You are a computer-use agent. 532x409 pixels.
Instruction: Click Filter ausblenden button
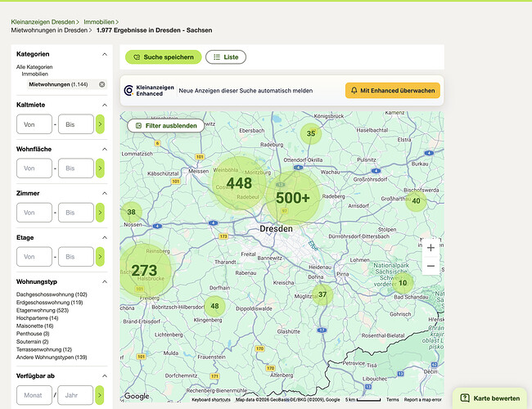pyautogui.click(x=166, y=126)
